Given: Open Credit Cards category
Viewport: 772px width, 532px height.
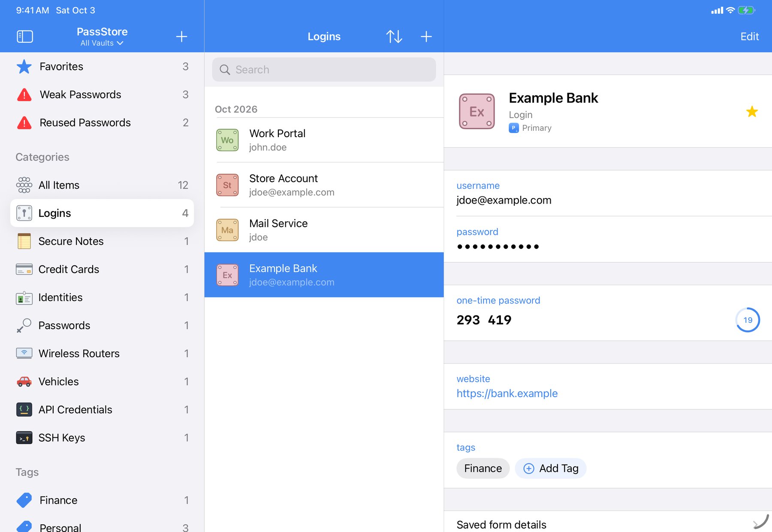Looking at the screenshot, I should (102, 269).
